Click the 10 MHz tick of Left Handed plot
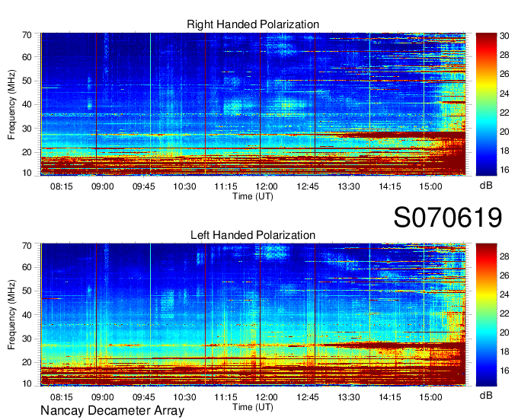This screenshot has height=420, width=518. [27, 383]
